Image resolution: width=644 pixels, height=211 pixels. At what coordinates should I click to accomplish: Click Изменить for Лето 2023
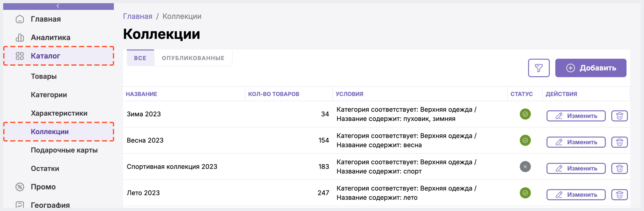tap(576, 194)
